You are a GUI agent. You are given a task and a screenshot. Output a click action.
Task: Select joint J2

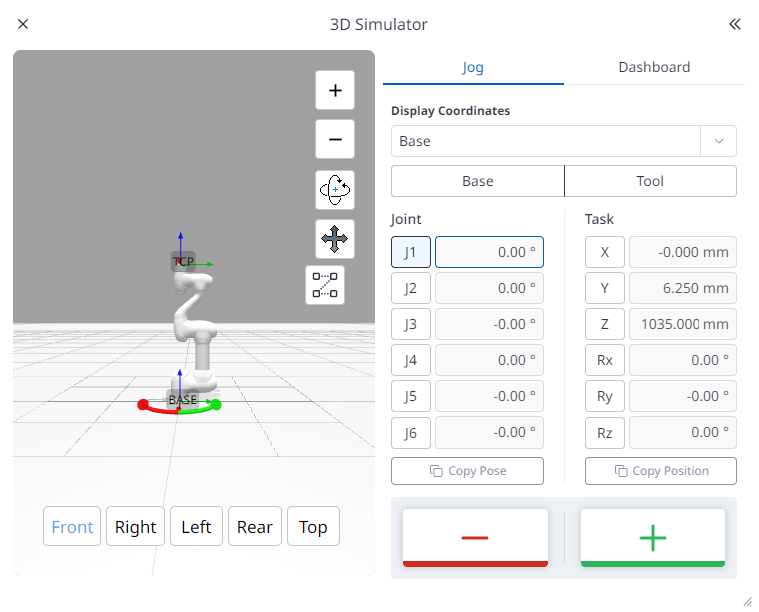[x=410, y=288]
